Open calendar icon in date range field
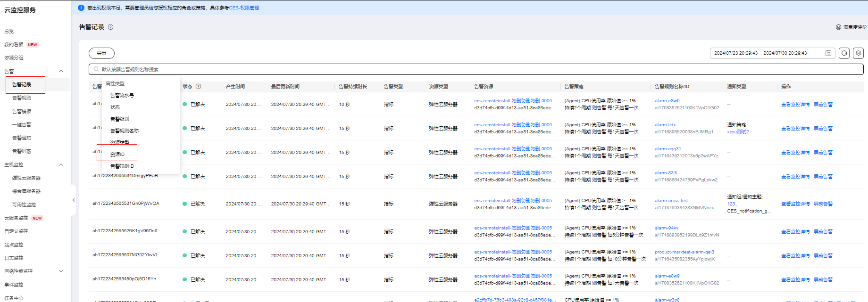Viewport: 868px width, 302px height. point(828,53)
